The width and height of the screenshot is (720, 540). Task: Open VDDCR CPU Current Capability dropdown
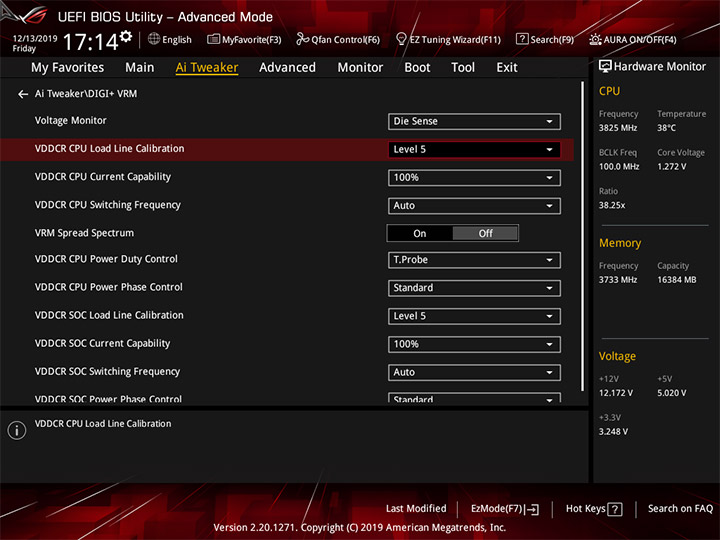pos(474,177)
